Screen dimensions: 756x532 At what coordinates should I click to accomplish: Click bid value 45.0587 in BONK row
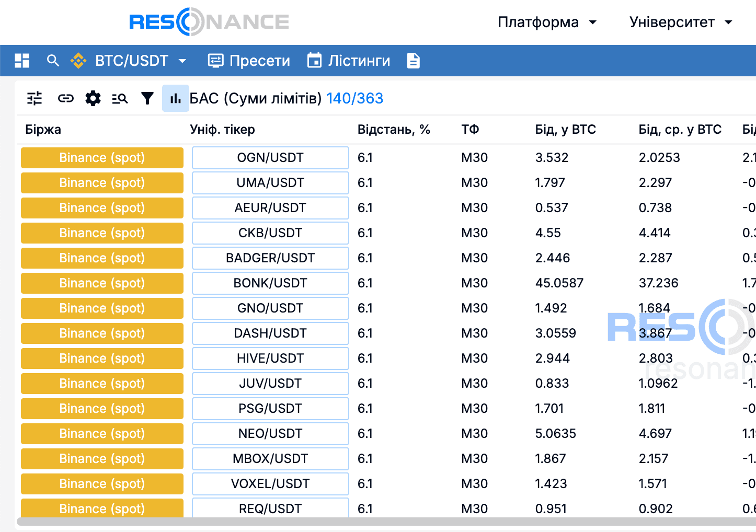[x=559, y=283]
